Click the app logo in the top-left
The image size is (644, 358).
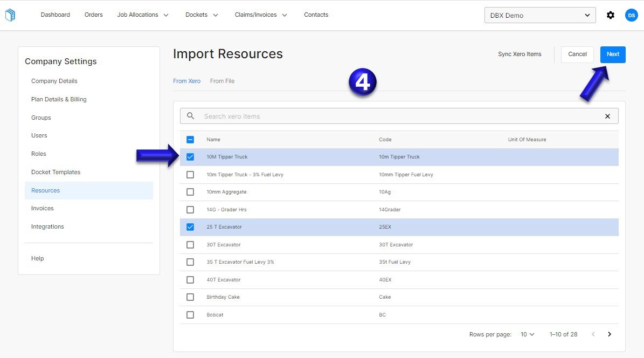tap(10, 15)
